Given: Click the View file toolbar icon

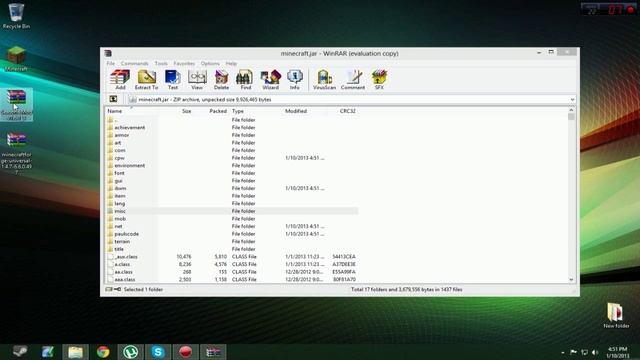Looking at the screenshot, I should point(197,80).
